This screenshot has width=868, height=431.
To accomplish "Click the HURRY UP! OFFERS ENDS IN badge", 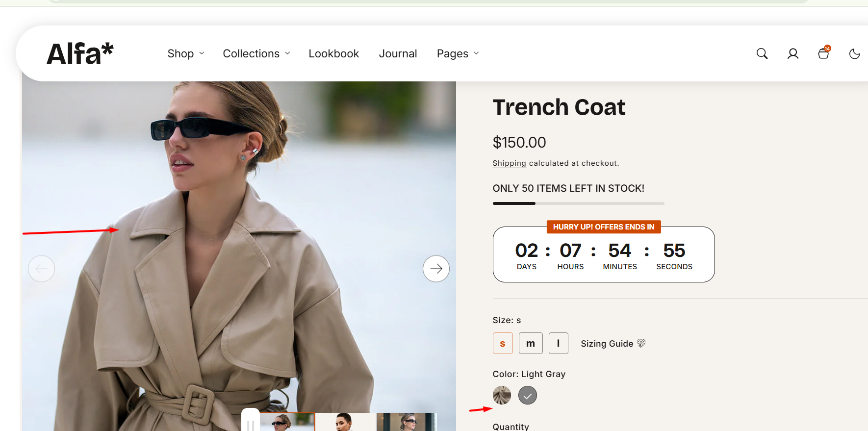I will click(604, 227).
